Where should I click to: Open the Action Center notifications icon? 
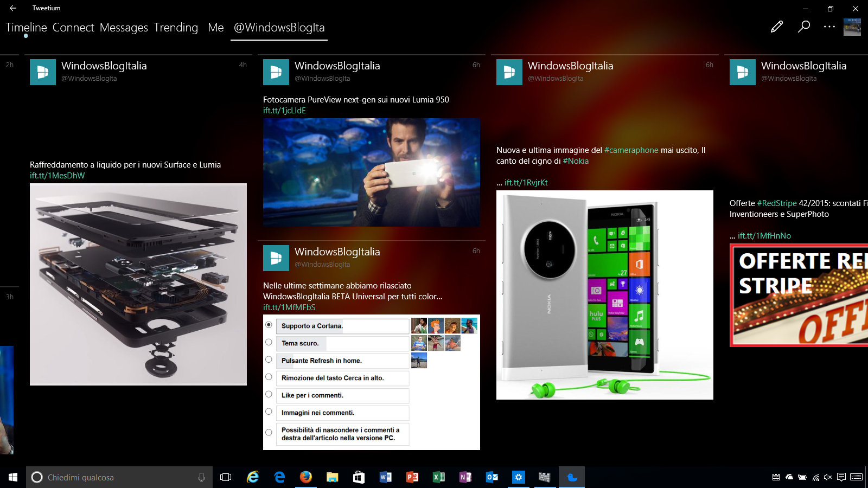(841, 477)
